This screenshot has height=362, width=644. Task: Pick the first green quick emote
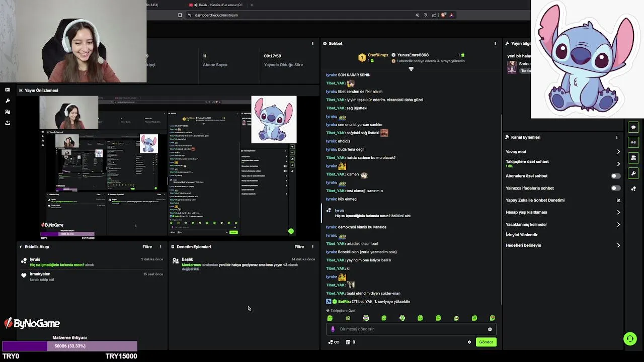330,318
